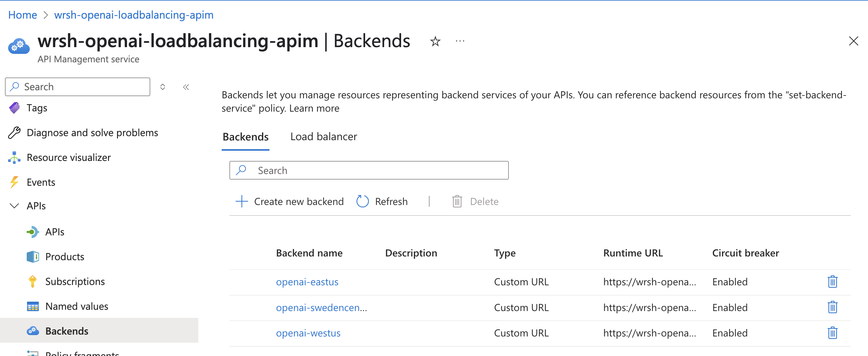Viewport: 868px width, 356px height.
Task: Click Enabled in openai-swedencen... row
Action: pos(730,308)
